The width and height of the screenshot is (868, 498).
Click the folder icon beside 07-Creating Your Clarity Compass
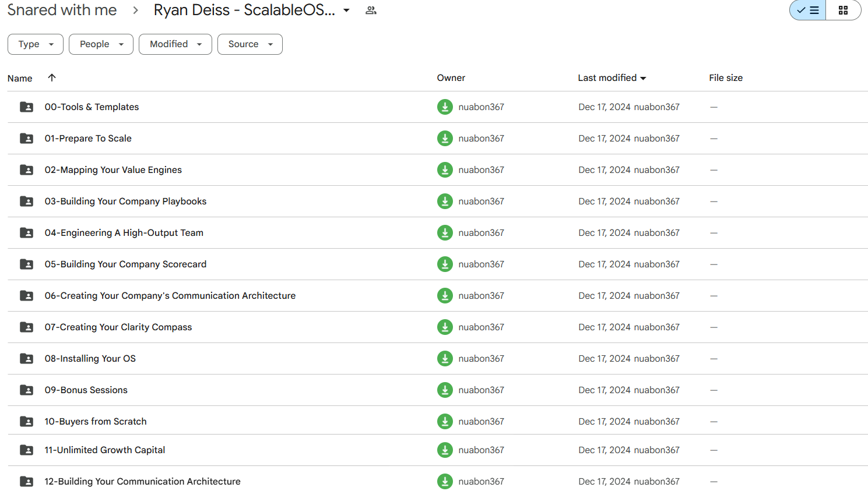pos(26,327)
